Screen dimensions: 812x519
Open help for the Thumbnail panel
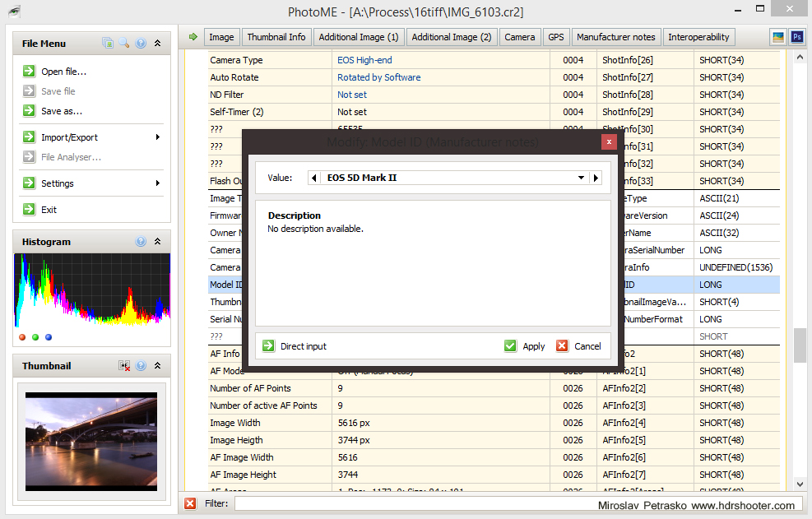141,366
